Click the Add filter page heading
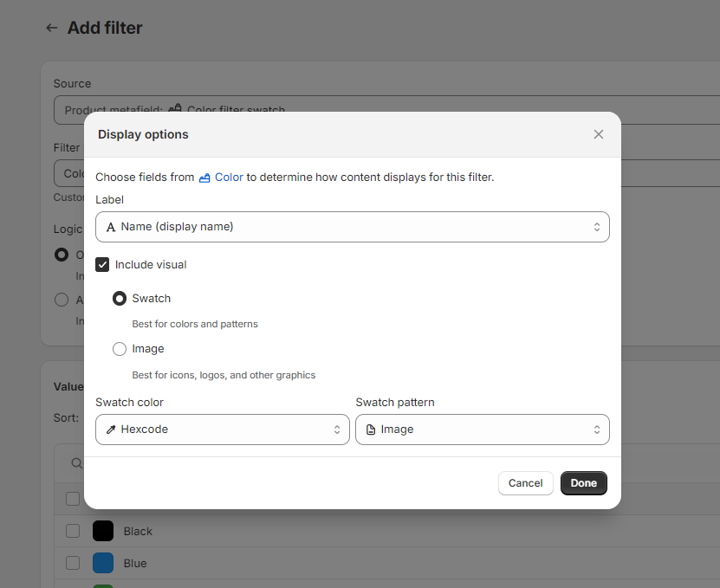Image resolution: width=720 pixels, height=588 pixels. click(x=105, y=28)
